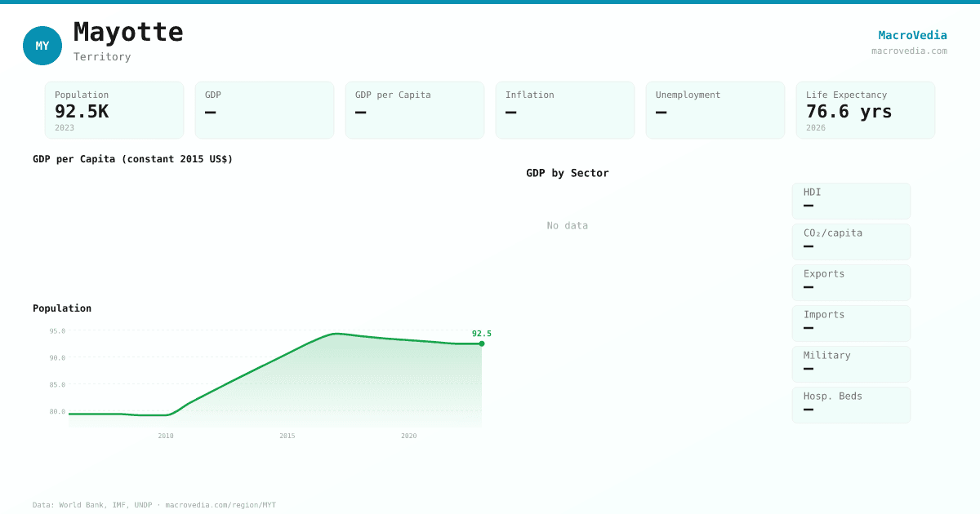980x514 pixels.
Task: Click the MY circular country badge
Action: [42, 46]
